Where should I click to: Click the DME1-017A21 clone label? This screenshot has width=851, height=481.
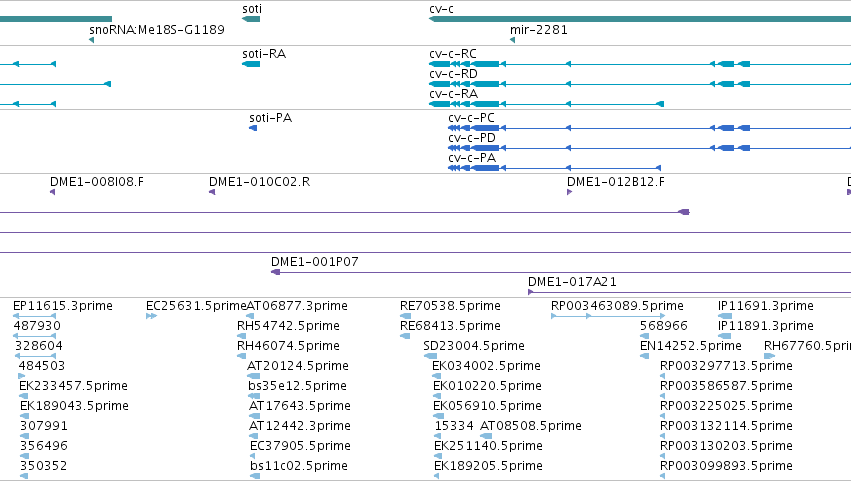(572, 282)
